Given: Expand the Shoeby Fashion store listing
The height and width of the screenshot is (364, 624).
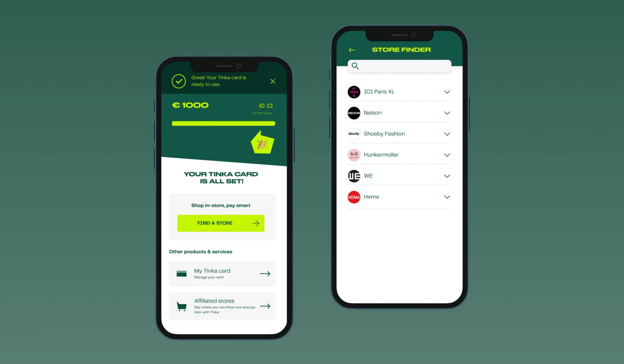Looking at the screenshot, I should click(x=447, y=134).
